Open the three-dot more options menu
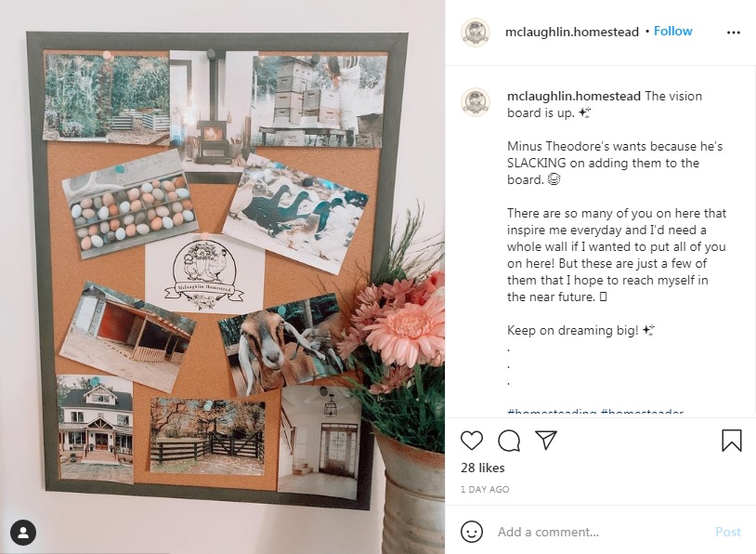Viewport: 756px width, 554px height. coord(734,33)
